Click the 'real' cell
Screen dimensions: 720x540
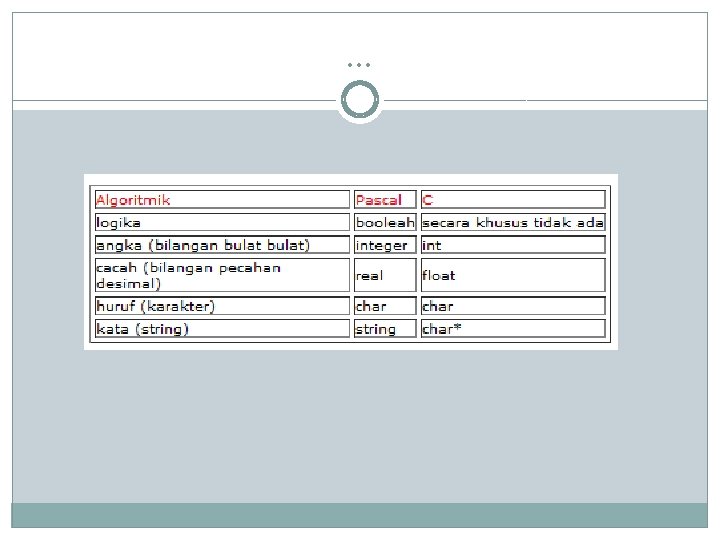click(x=385, y=275)
